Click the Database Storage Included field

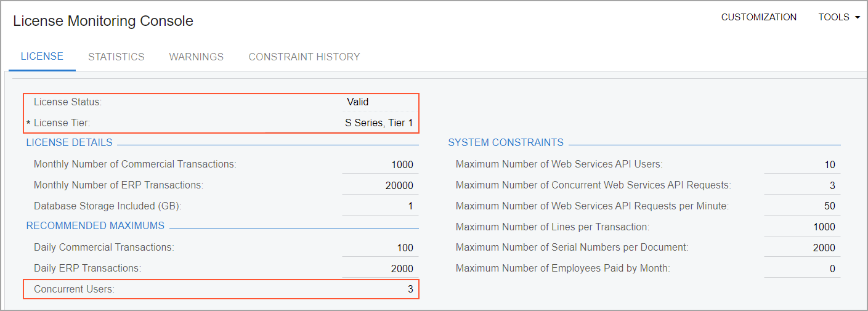[379, 206]
